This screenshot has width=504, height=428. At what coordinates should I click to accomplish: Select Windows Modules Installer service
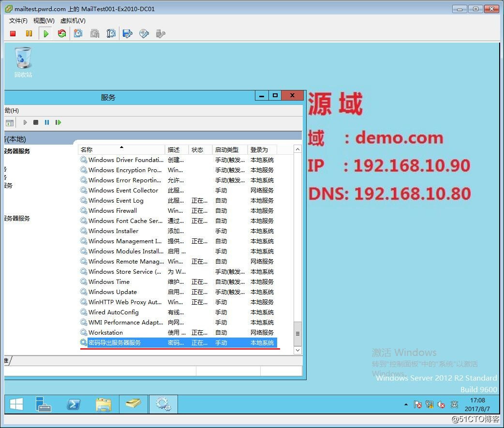pos(178,251)
